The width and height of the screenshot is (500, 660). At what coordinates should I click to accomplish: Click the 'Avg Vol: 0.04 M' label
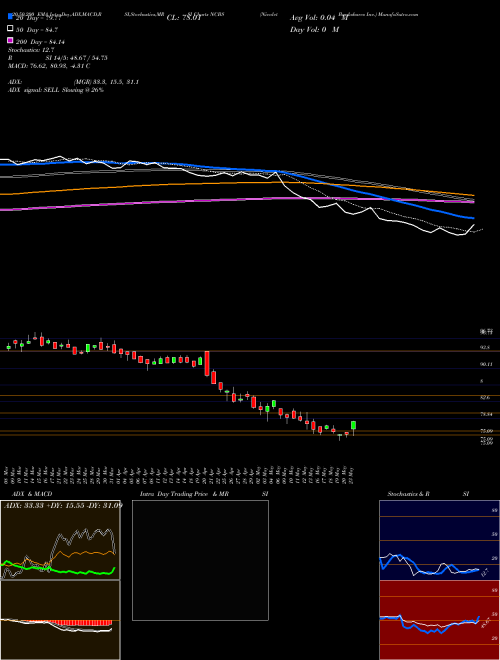point(319,18)
